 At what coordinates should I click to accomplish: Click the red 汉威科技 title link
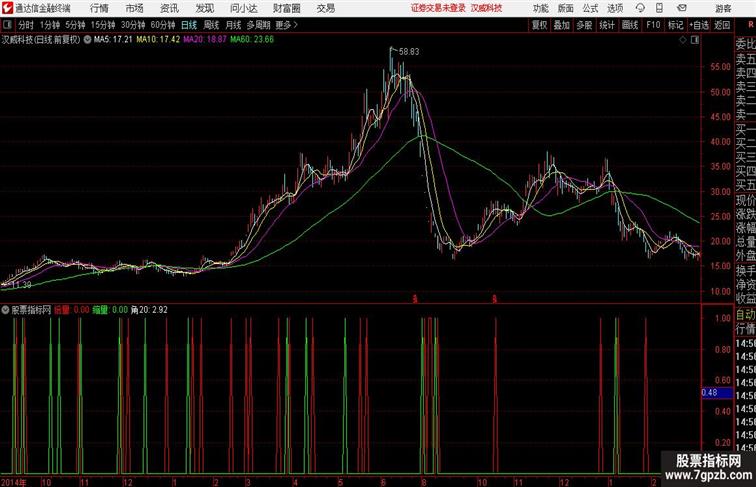[x=486, y=8]
